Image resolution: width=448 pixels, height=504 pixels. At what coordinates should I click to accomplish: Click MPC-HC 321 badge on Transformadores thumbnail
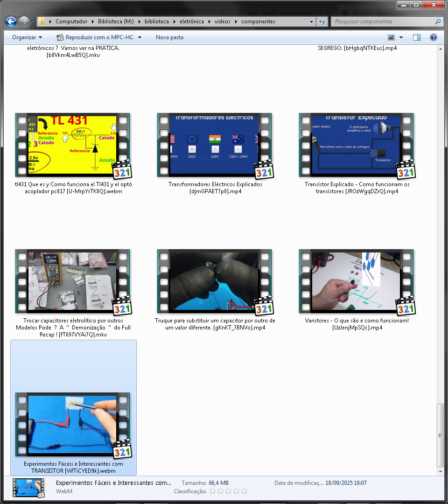(264, 170)
